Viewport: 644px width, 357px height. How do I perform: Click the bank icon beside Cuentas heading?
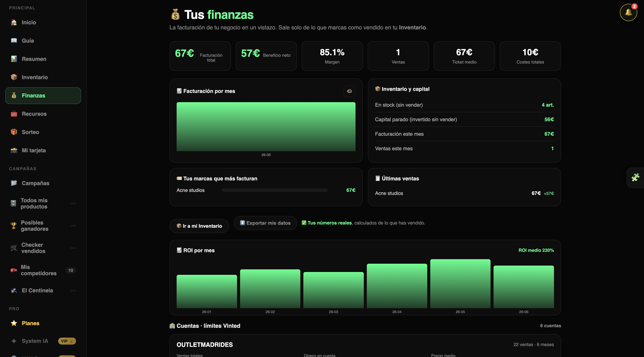point(172,326)
